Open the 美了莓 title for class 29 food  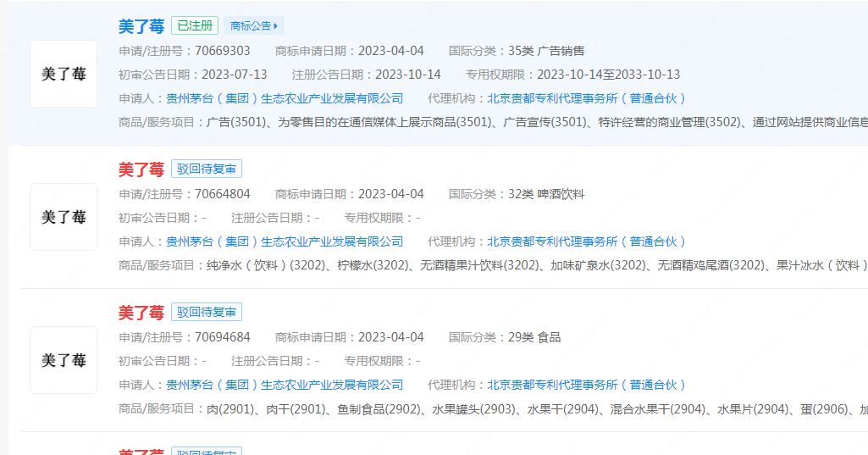(141, 313)
